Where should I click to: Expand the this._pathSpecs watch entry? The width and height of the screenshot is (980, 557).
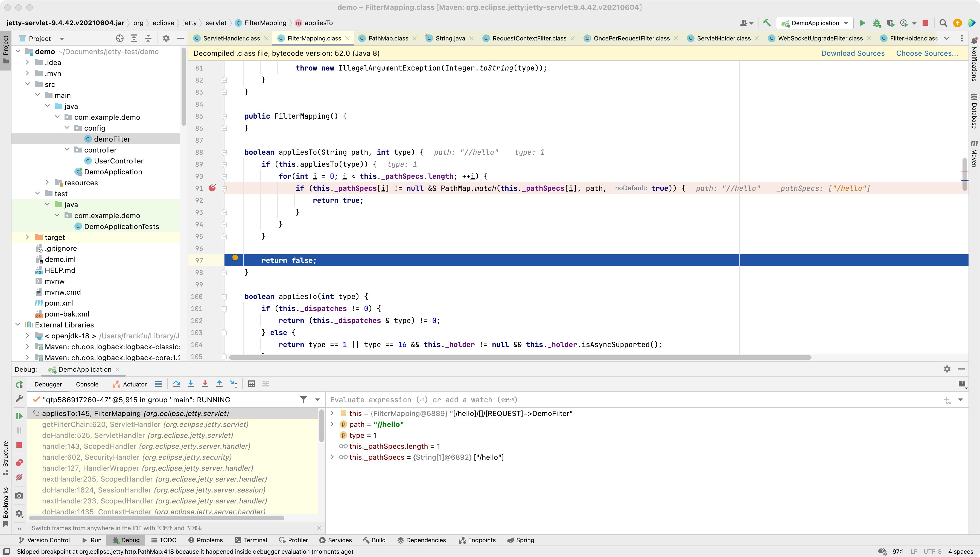pyautogui.click(x=332, y=457)
